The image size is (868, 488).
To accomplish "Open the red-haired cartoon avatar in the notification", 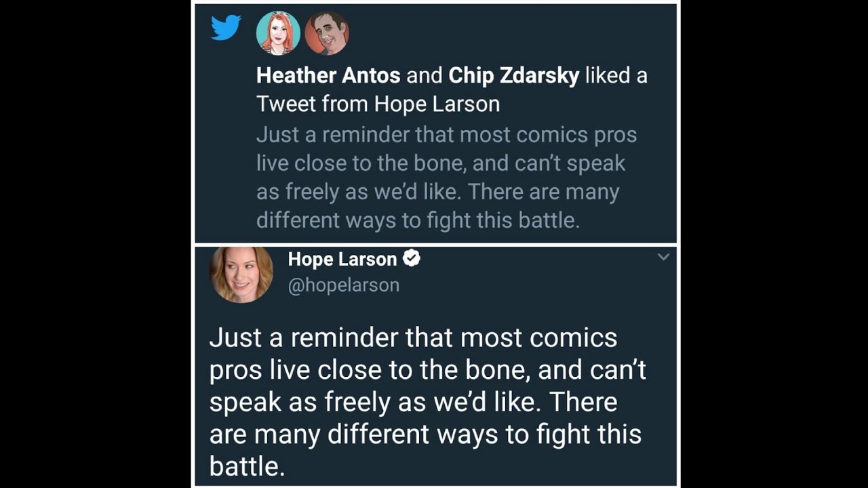I will pos(278,33).
